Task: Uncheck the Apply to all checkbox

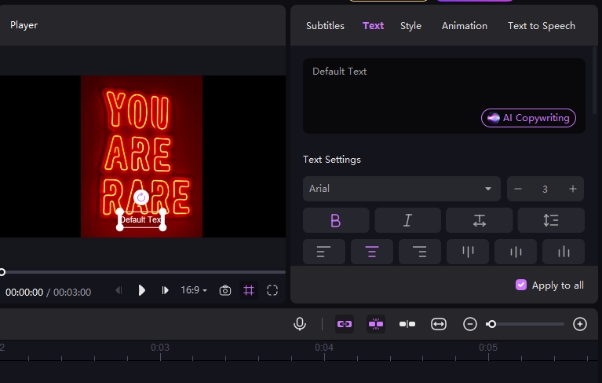Action: tap(521, 285)
